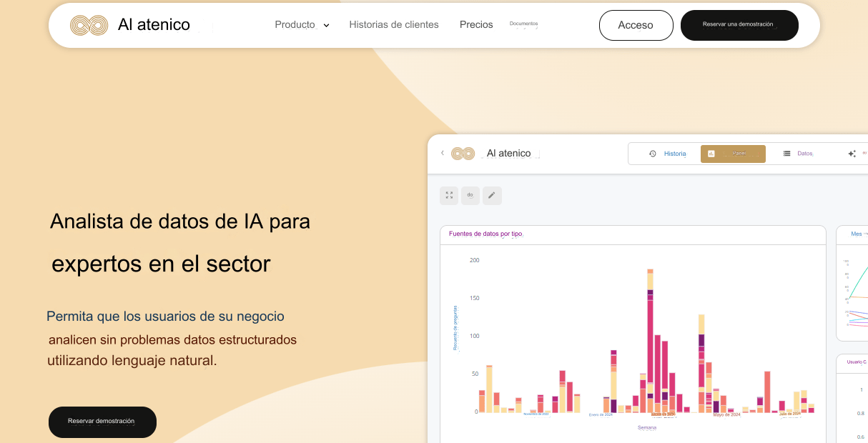
Task: Click the Acceso login button
Action: (x=636, y=25)
